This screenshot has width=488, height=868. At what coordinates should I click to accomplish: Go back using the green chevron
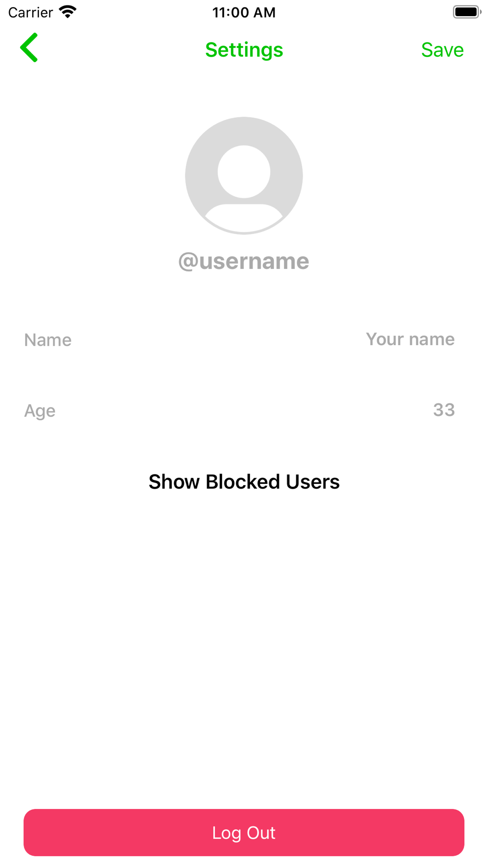pos(29,47)
